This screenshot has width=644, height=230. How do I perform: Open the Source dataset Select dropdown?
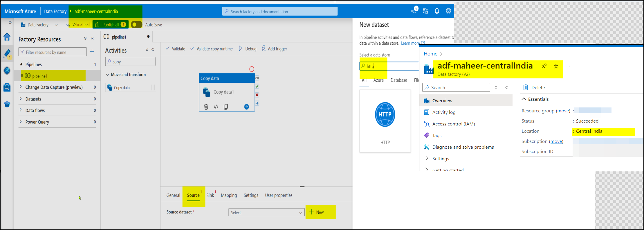(266, 213)
